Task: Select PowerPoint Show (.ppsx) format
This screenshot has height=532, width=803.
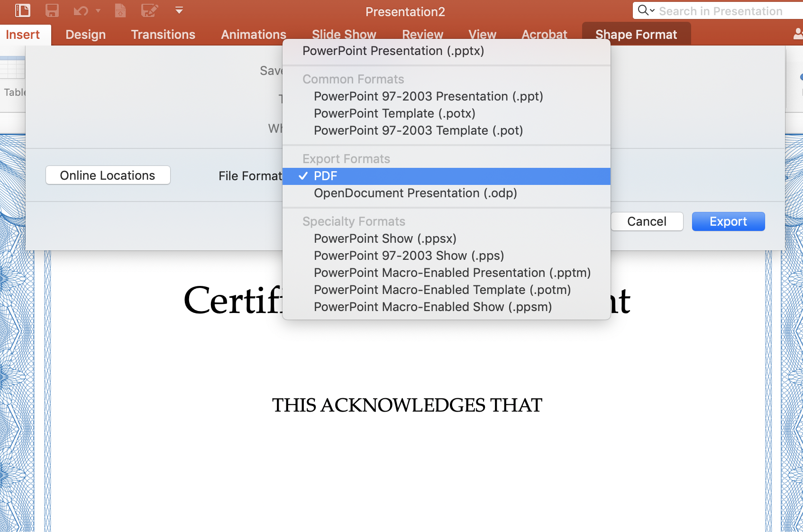Action: (x=447, y=238)
